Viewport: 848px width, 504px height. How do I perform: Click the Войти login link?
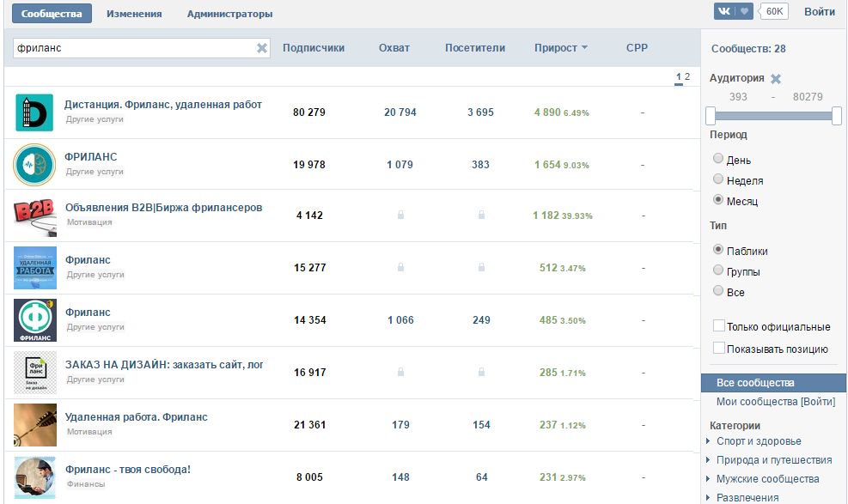820,12
